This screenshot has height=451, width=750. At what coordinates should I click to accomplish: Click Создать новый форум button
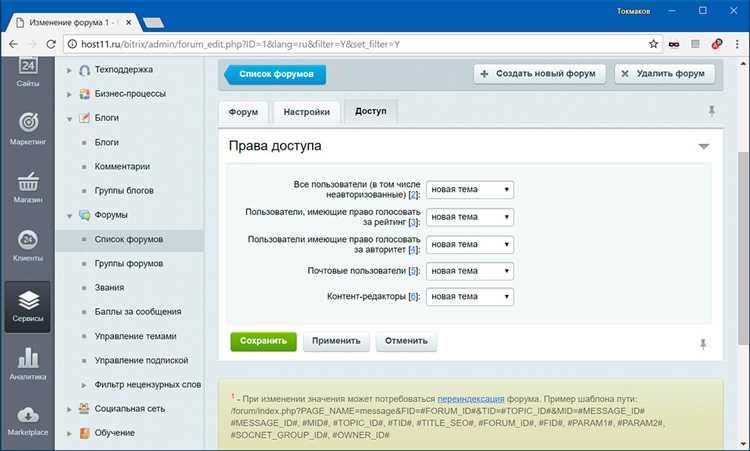tap(540, 74)
